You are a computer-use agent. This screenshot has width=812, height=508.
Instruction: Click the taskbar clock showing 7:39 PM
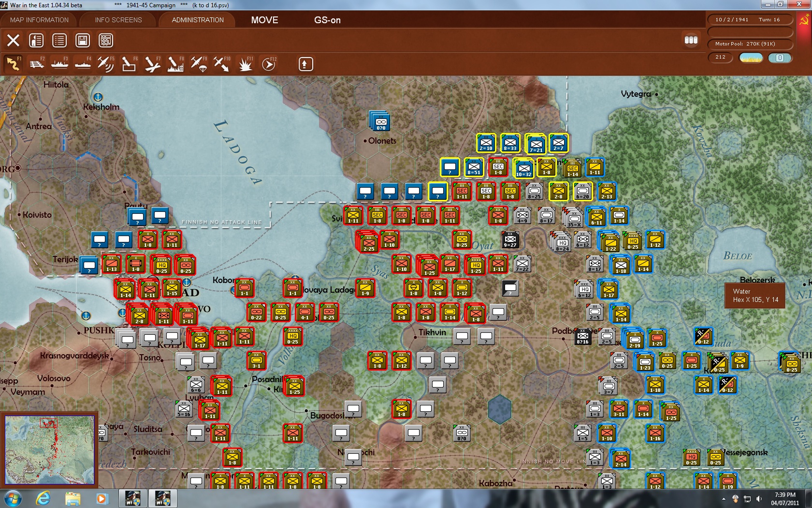(x=785, y=499)
